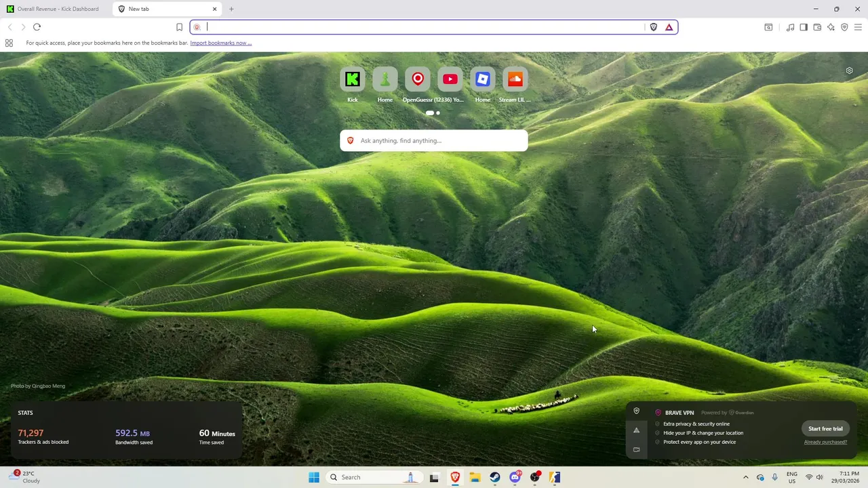Screen dimensions: 868x488
Task: Open volume speaker tray icon
Action: point(819,477)
